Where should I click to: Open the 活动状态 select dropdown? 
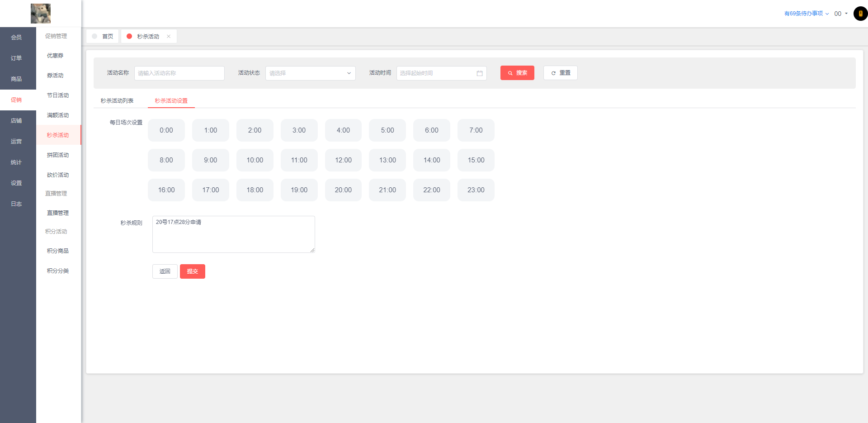311,73
